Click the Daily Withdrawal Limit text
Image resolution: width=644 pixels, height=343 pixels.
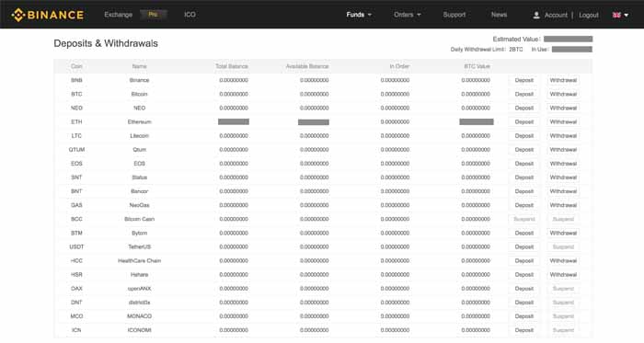(487, 50)
